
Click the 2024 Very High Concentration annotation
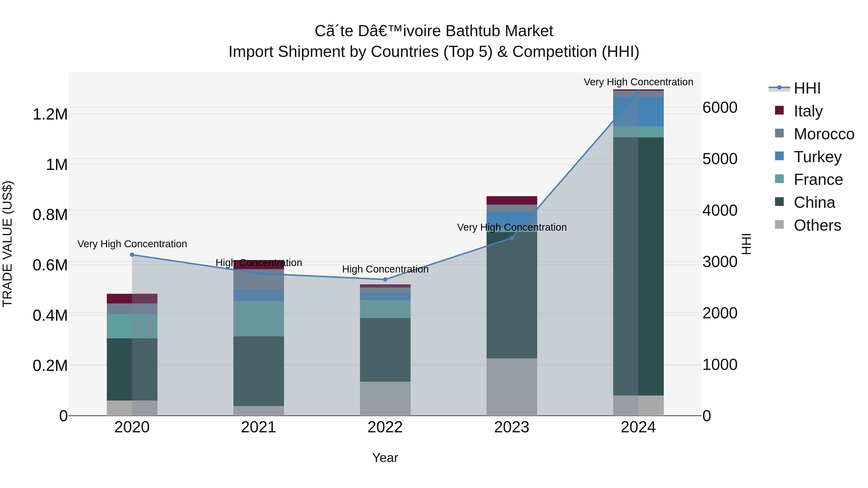pos(638,82)
